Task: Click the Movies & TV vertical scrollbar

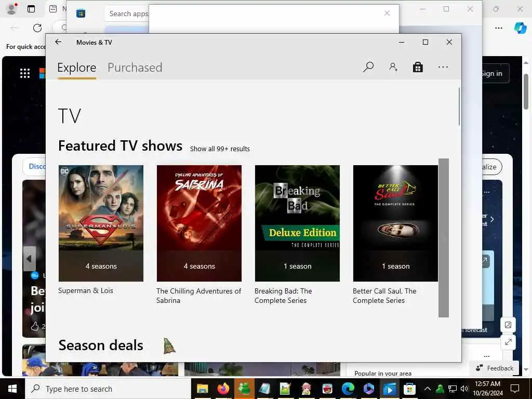Action: [459, 106]
